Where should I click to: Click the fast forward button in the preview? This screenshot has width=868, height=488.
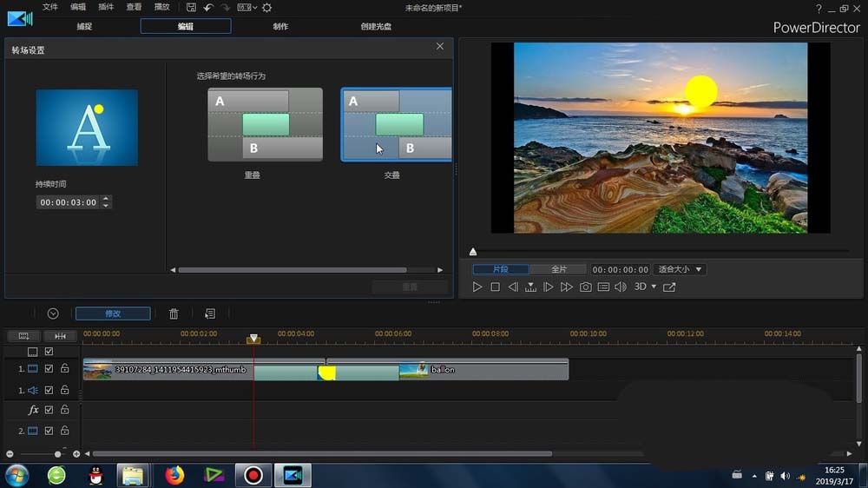click(x=567, y=287)
